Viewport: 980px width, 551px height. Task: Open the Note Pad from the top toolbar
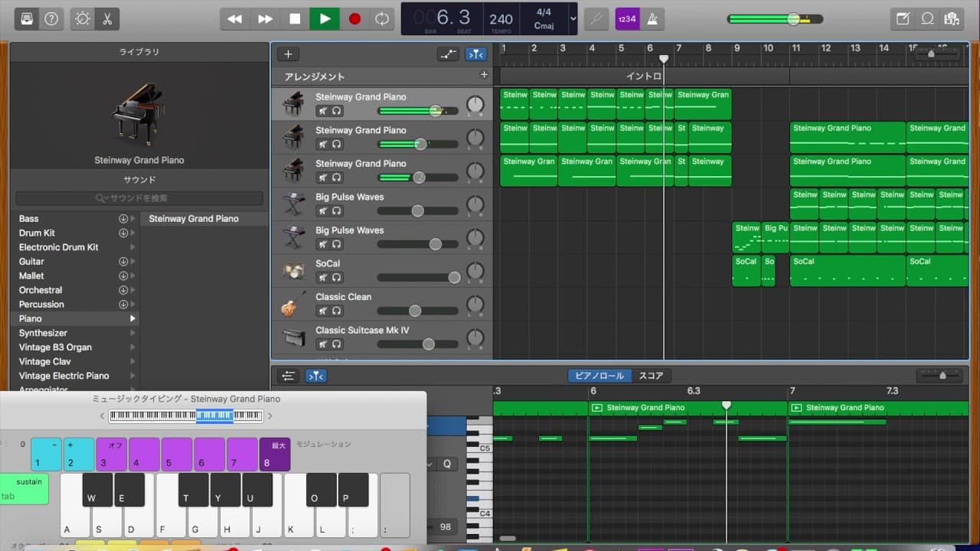[903, 19]
